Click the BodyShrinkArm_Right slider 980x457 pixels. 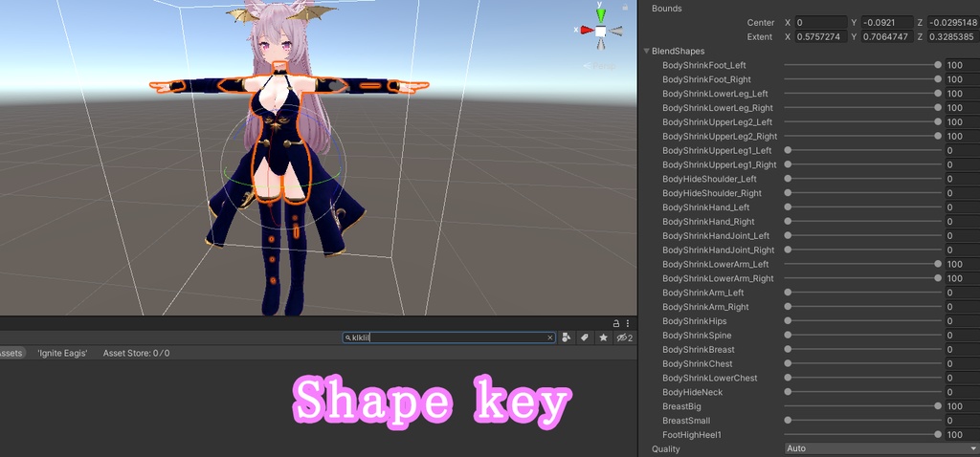click(862, 307)
